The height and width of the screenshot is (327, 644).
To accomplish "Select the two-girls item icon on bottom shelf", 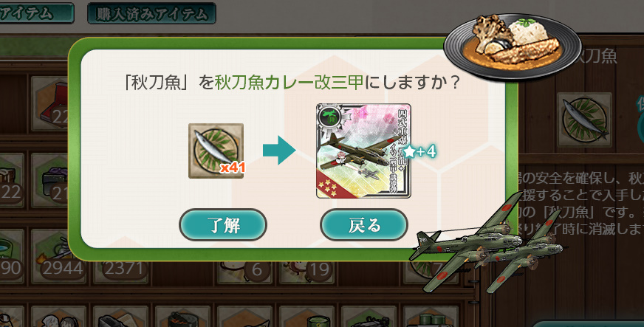I will pyautogui.click(x=58, y=317).
